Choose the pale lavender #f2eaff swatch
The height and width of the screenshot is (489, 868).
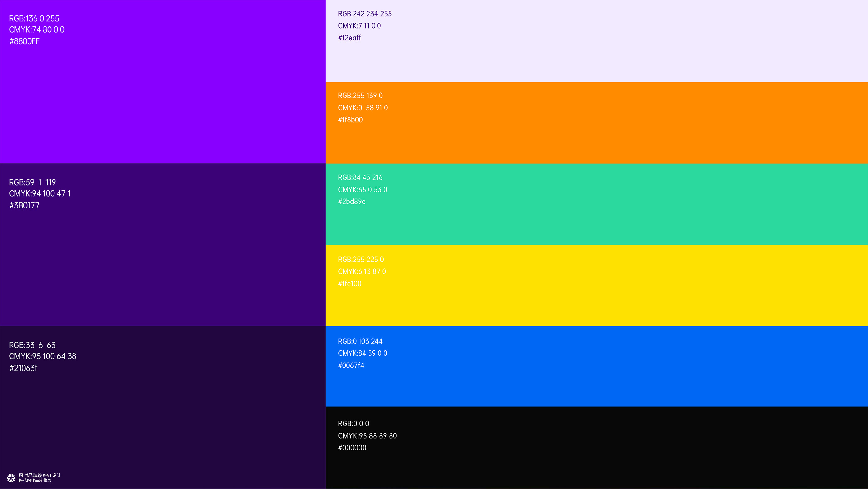coord(597,47)
